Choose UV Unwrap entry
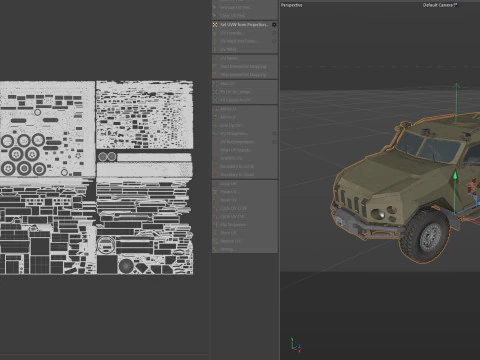The image size is (480, 360). 245,33
